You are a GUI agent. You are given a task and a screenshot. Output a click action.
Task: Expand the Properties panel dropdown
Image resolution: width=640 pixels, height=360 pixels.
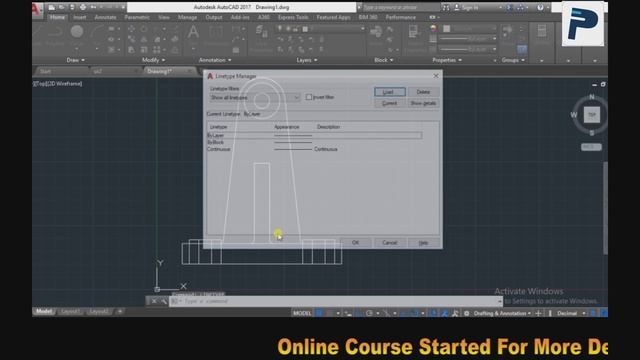click(x=447, y=60)
